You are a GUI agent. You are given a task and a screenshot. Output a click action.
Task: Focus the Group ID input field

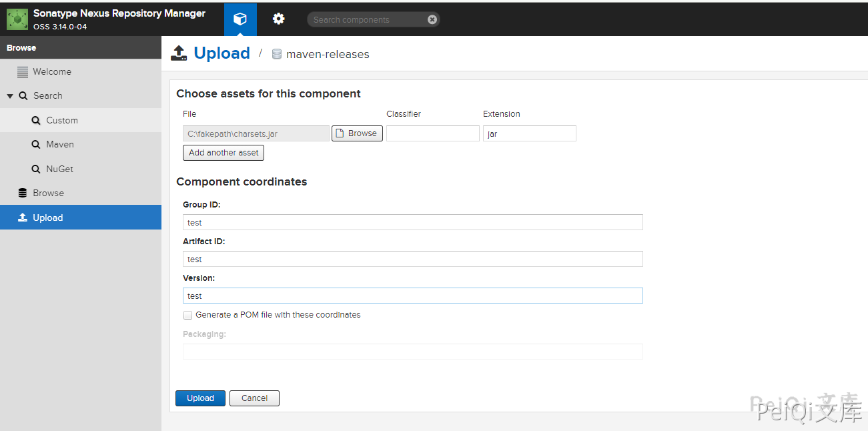tap(412, 222)
